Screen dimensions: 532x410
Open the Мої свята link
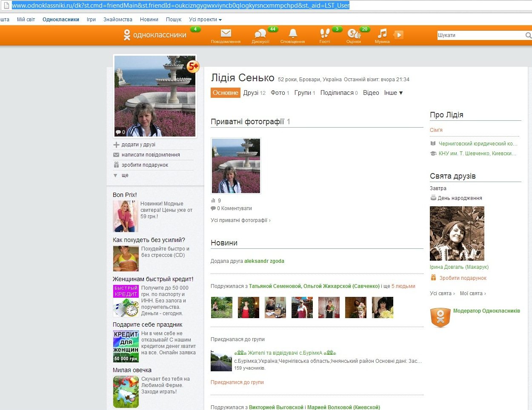[473, 293]
